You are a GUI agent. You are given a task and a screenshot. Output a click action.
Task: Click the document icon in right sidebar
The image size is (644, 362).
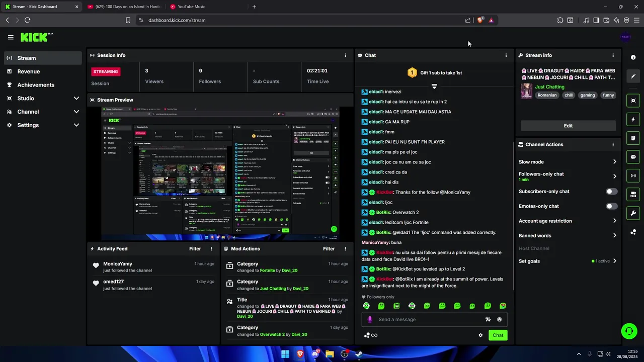coord(633,138)
